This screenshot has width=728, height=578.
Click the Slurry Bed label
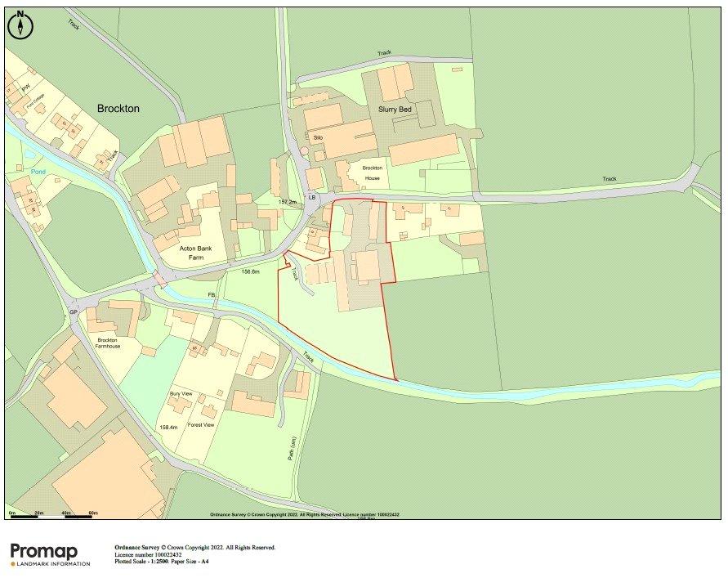coord(395,109)
